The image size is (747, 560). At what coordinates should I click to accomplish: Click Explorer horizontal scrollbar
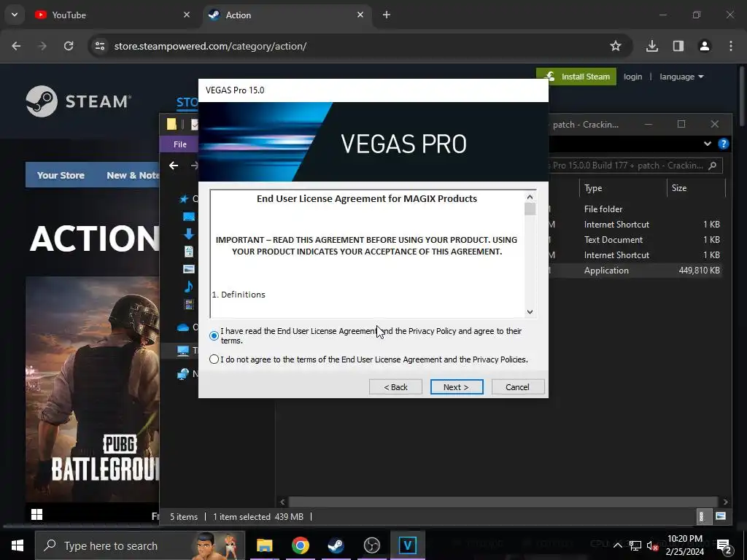[503, 502]
